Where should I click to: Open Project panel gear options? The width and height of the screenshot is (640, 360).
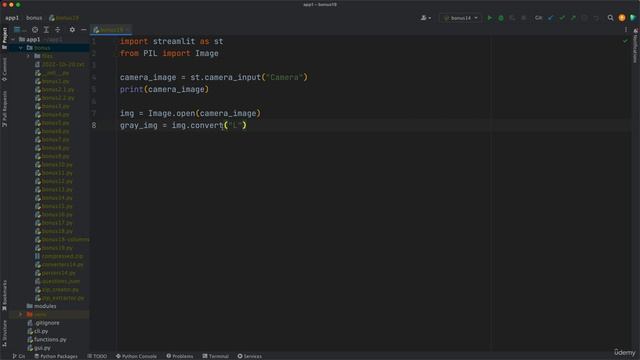point(72,29)
